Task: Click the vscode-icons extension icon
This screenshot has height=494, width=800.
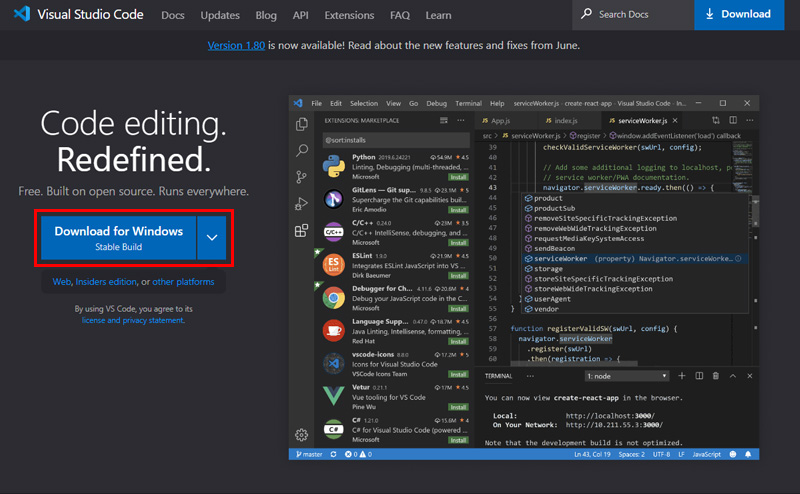Action: pyautogui.click(x=334, y=363)
